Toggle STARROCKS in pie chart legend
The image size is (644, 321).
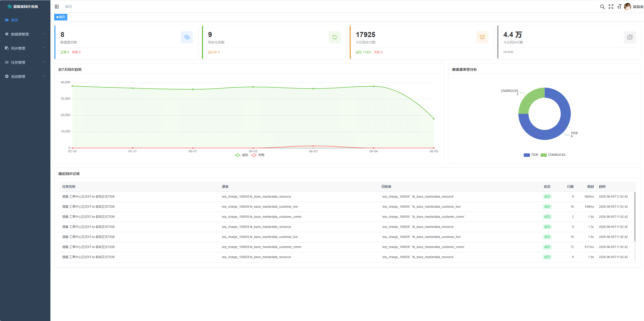pyautogui.click(x=553, y=155)
